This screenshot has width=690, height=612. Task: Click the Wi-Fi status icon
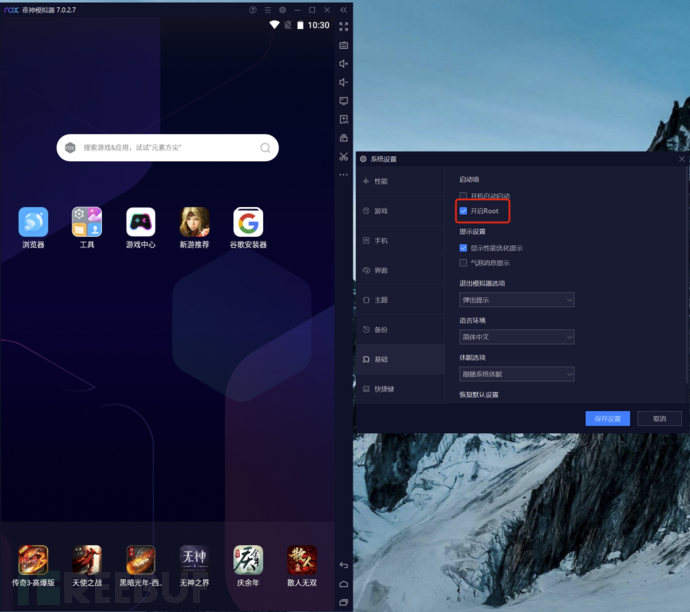click(x=275, y=25)
